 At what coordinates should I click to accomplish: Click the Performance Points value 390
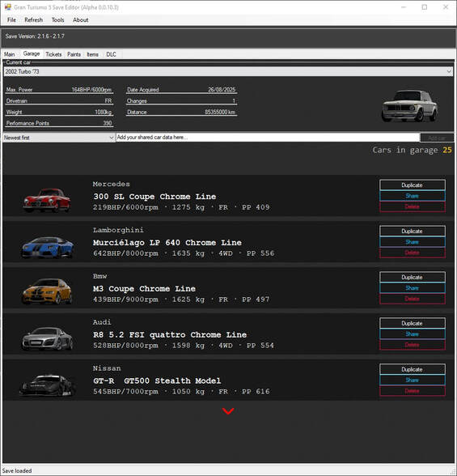click(108, 123)
